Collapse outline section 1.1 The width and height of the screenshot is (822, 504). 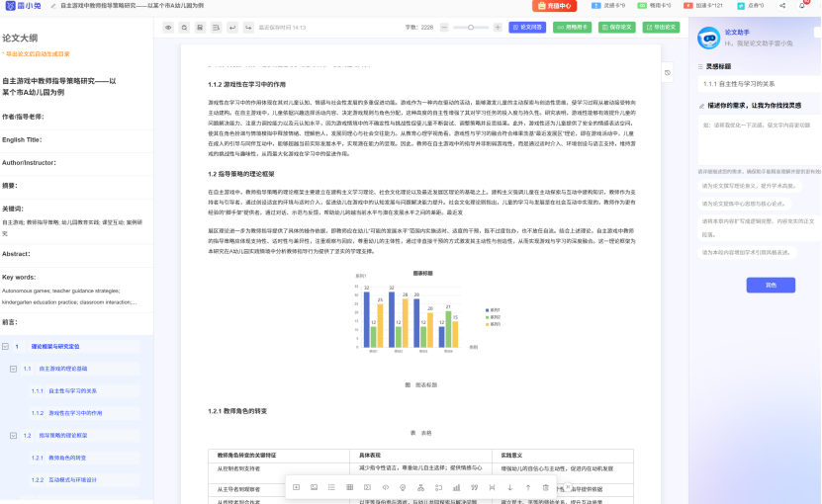point(14,369)
